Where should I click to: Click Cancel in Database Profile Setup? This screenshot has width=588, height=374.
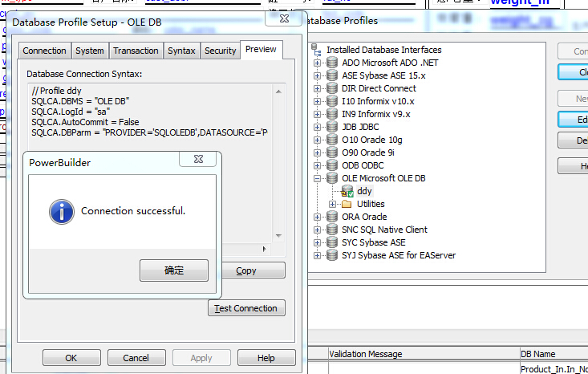[136, 358]
